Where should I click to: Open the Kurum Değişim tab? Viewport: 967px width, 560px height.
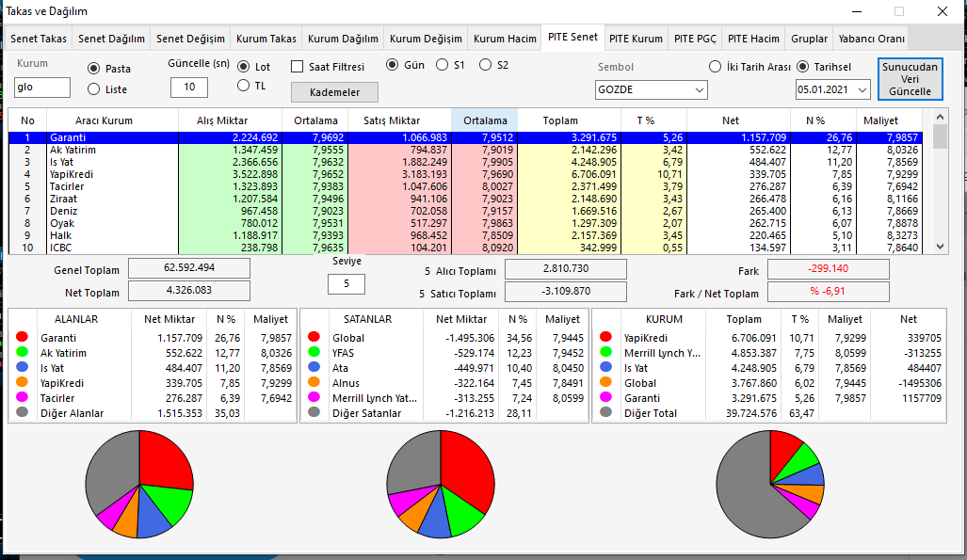click(x=426, y=39)
